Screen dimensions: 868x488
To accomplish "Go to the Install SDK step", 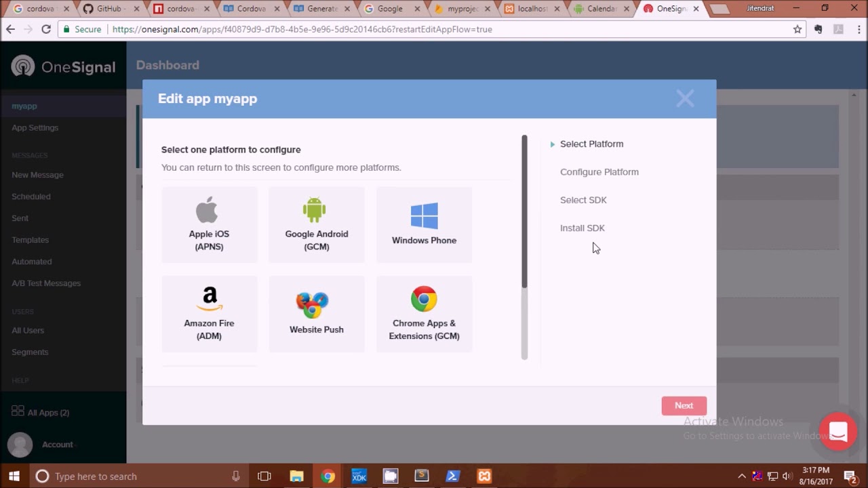I will tap(582, 228).
